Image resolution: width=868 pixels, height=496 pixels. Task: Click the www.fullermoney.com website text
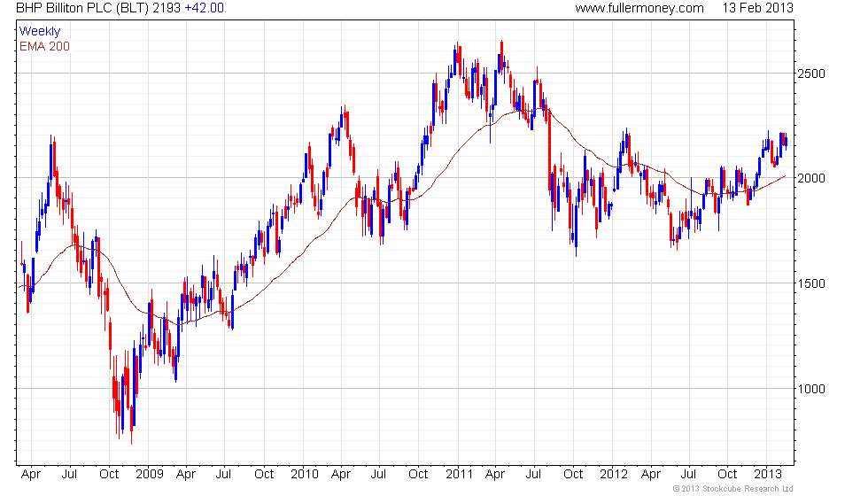[639, 8]
